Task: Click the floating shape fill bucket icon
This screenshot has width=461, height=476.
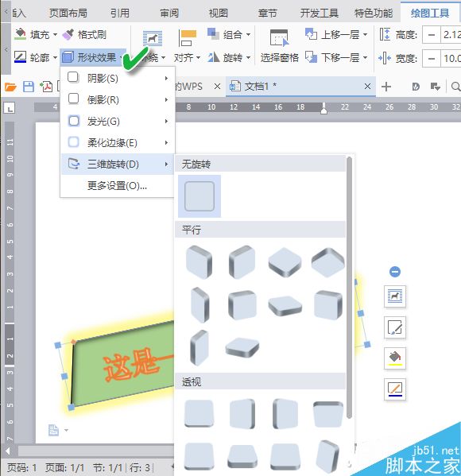Action: coord(395,358)
